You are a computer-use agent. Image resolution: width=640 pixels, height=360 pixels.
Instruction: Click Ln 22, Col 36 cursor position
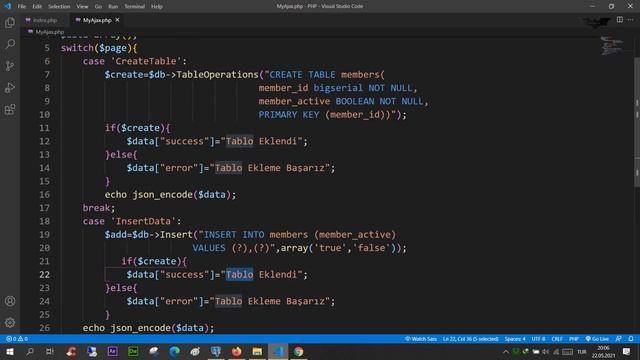tap(471, 339)
